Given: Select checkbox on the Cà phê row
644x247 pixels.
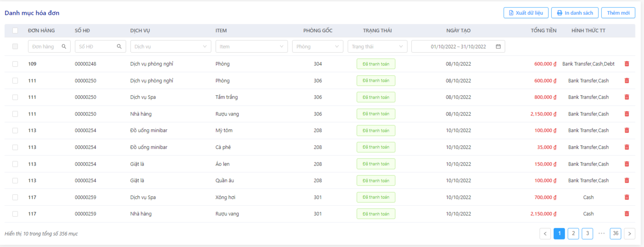Looking at the screenshot, I should 15,147.
